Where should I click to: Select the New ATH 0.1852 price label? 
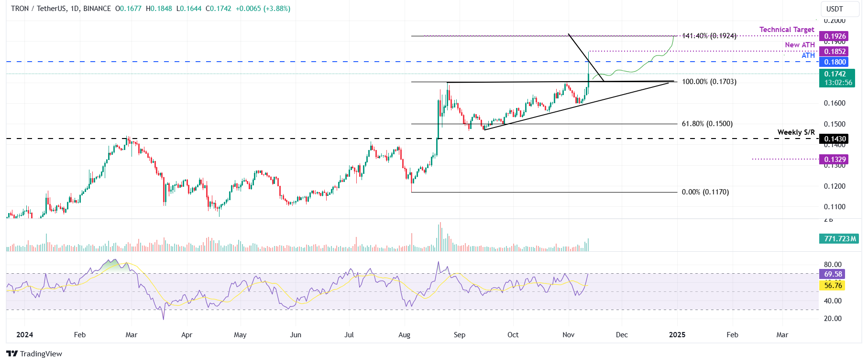pyautogui.click(x=835, y=52)
